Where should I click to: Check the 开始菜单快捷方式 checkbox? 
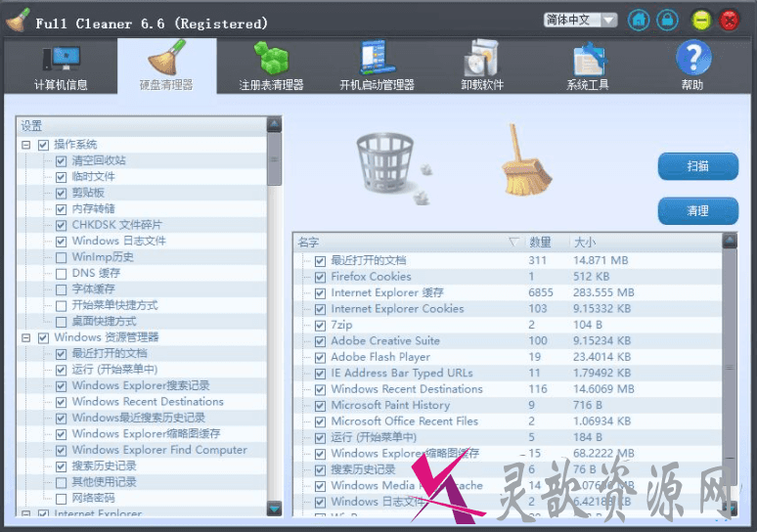coord(61,305)
